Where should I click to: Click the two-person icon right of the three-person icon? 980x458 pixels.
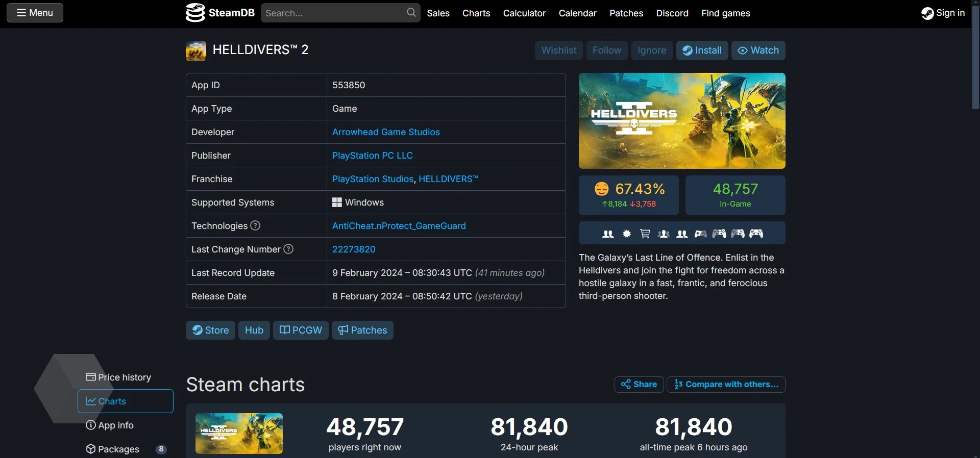[x=682, y=234]
